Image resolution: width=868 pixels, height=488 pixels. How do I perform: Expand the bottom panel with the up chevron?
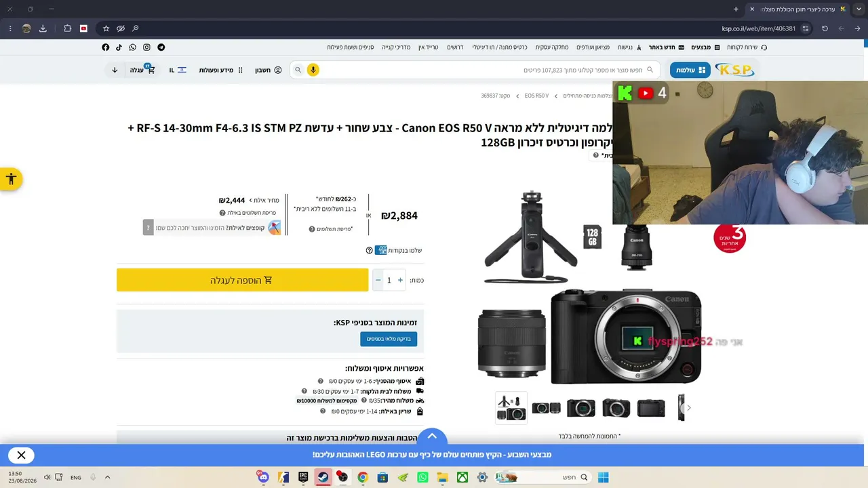pyautogui.click(x=432, y=436)
